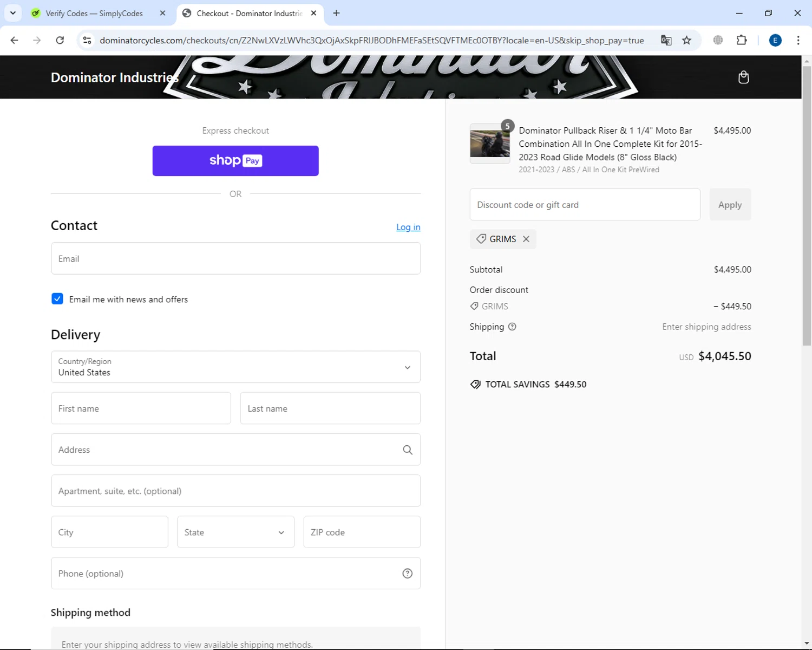Click the Dominator riser product thumbnail

pos(490,144)
